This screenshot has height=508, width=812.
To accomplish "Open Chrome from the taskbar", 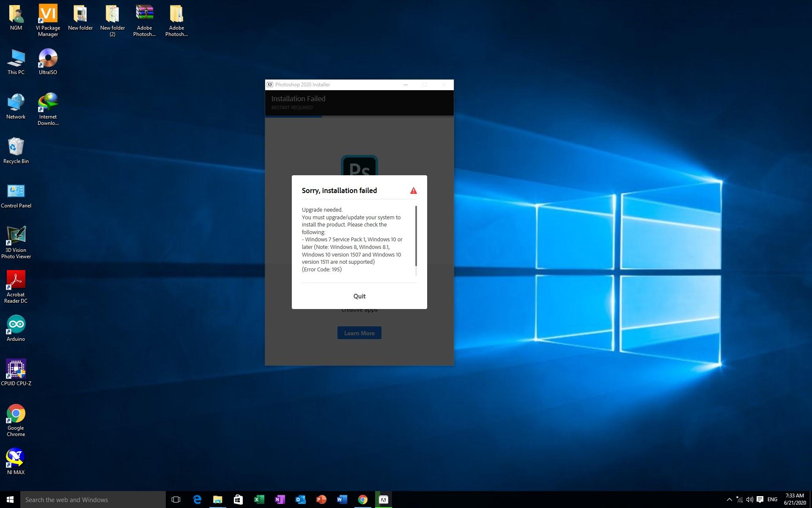I will pos(363,500).
